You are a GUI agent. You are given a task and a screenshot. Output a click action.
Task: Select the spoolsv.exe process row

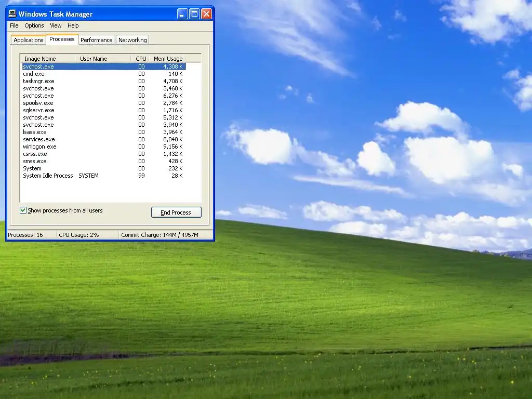104,103
